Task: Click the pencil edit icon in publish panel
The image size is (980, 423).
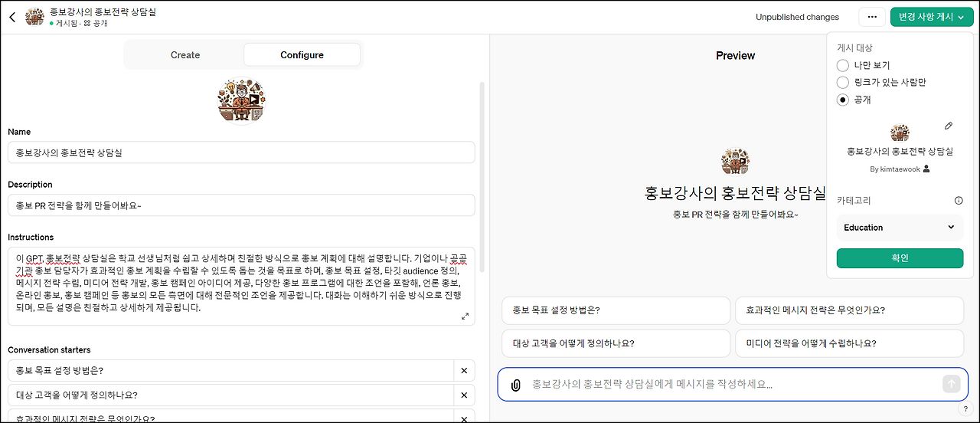Action: 949,126
